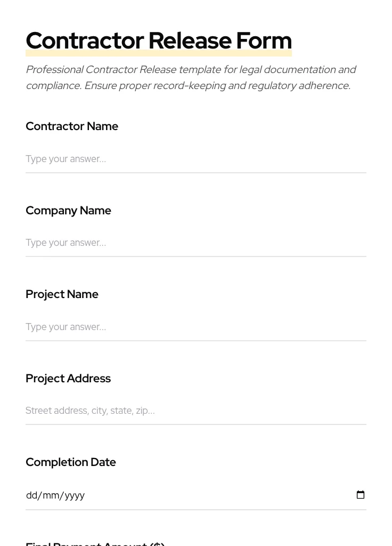Click the Contractor Release Form title
Screen dimensions: 392x546
pyautogui.click(x=159, y=40)
